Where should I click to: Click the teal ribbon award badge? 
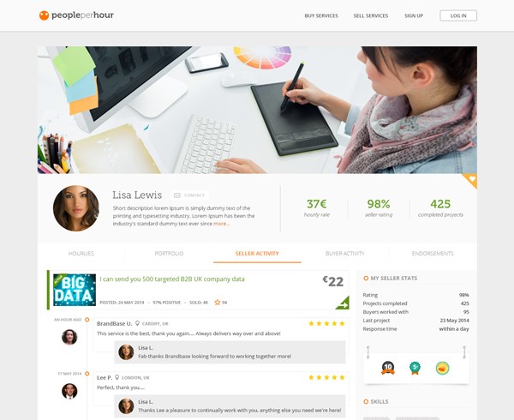pos(415,368)
